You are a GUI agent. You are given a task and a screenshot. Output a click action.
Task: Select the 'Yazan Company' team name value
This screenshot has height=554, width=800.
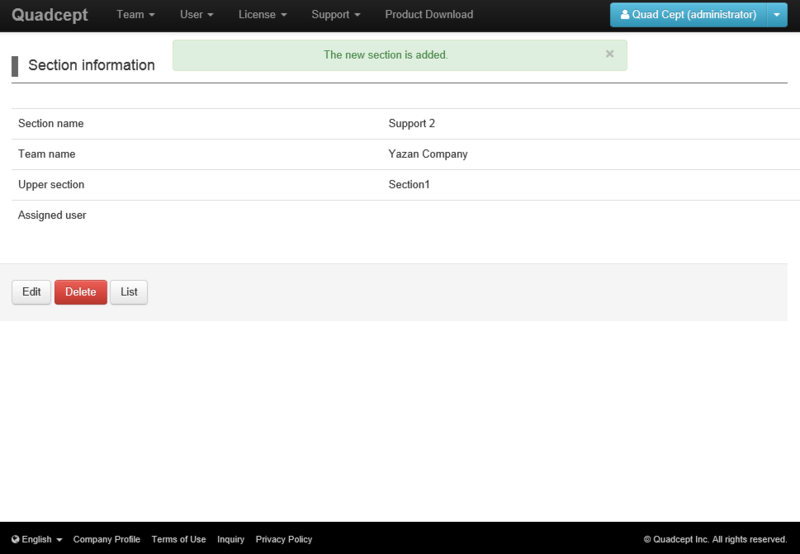tap(428, 154)
